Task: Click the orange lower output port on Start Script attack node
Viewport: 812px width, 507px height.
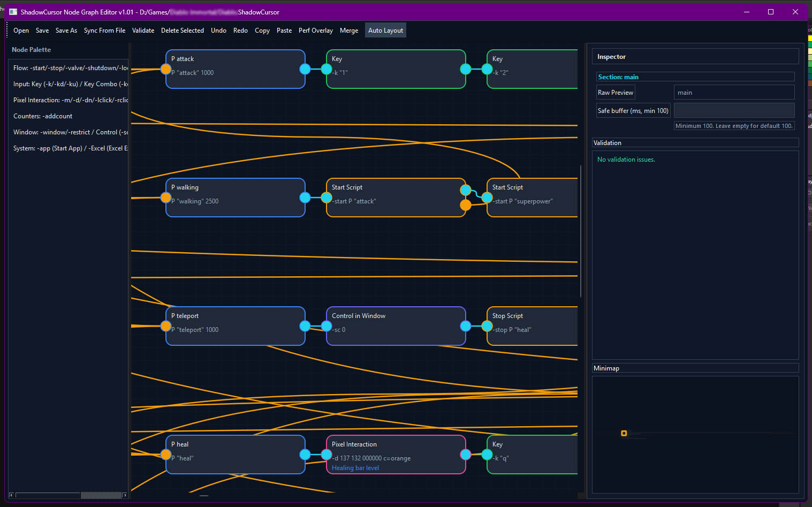Action: coord(466,205)
